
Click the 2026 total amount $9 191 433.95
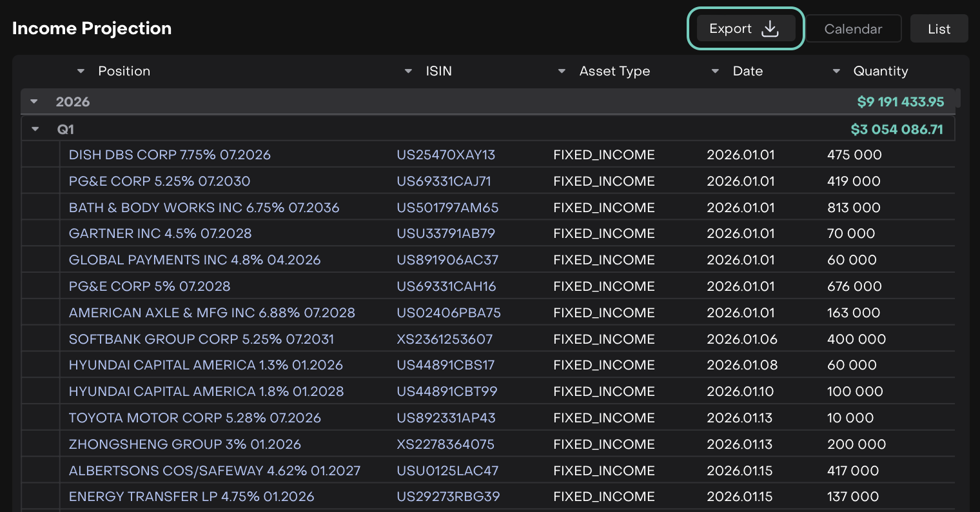[x=900, y=102]
